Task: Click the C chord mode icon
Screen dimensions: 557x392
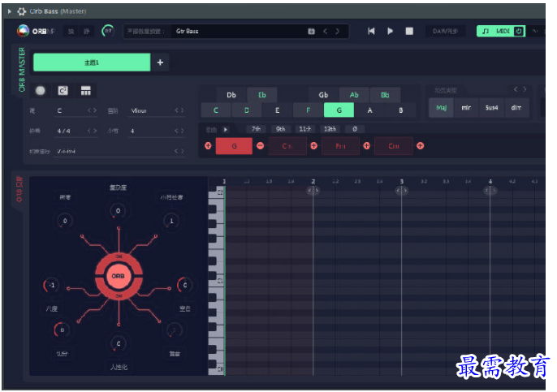Action: [x=63, y=91]
